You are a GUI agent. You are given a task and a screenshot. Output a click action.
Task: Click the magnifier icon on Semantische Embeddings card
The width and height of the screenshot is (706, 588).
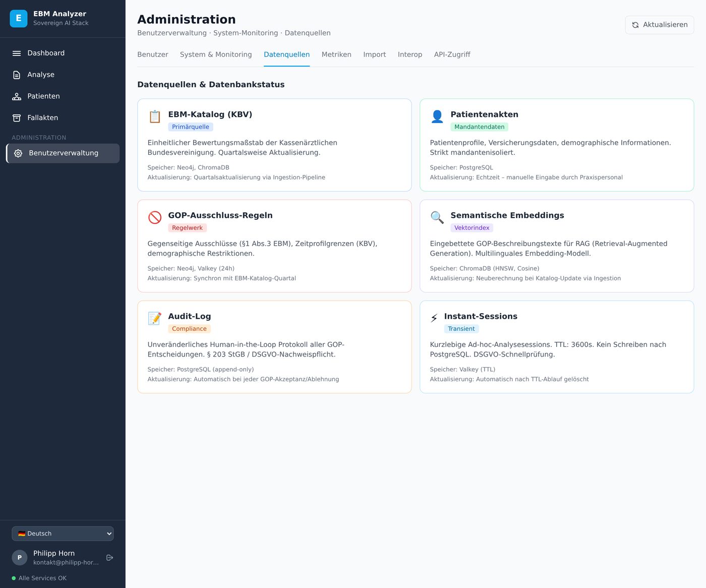(437, 217)
